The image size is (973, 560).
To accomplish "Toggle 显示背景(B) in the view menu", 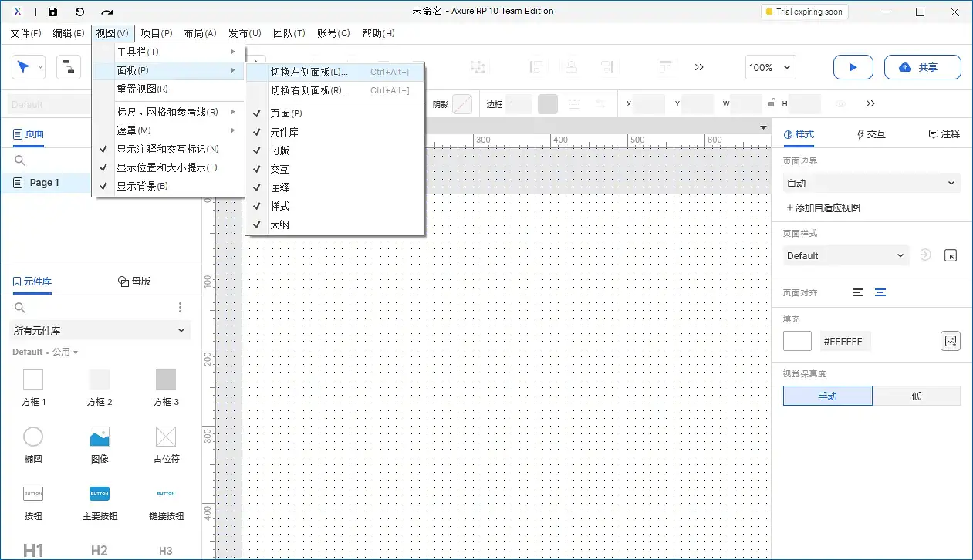I will click(142, 185).
